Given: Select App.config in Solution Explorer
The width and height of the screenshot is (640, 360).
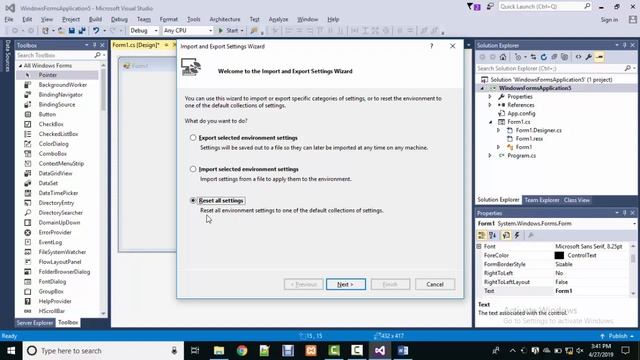Looking at the screenshot, I should 521,113.
